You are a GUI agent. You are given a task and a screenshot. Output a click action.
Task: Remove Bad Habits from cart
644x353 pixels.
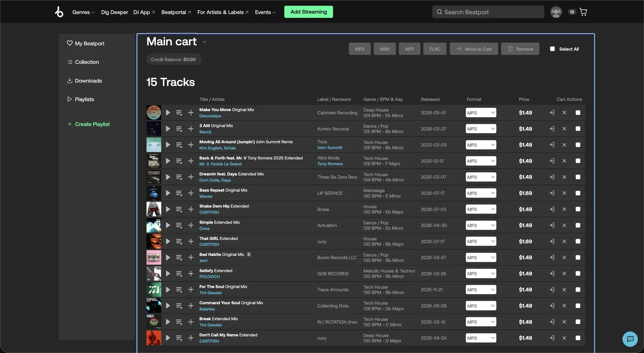564,258
